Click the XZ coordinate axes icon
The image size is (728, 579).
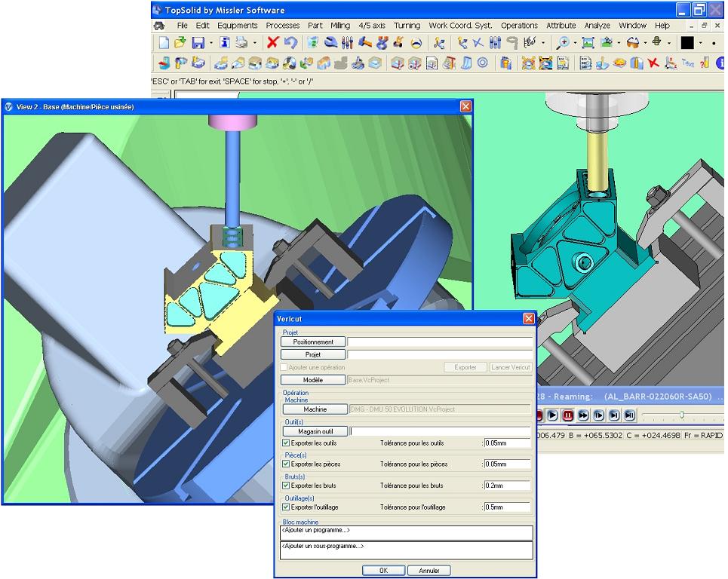[671, 63]
